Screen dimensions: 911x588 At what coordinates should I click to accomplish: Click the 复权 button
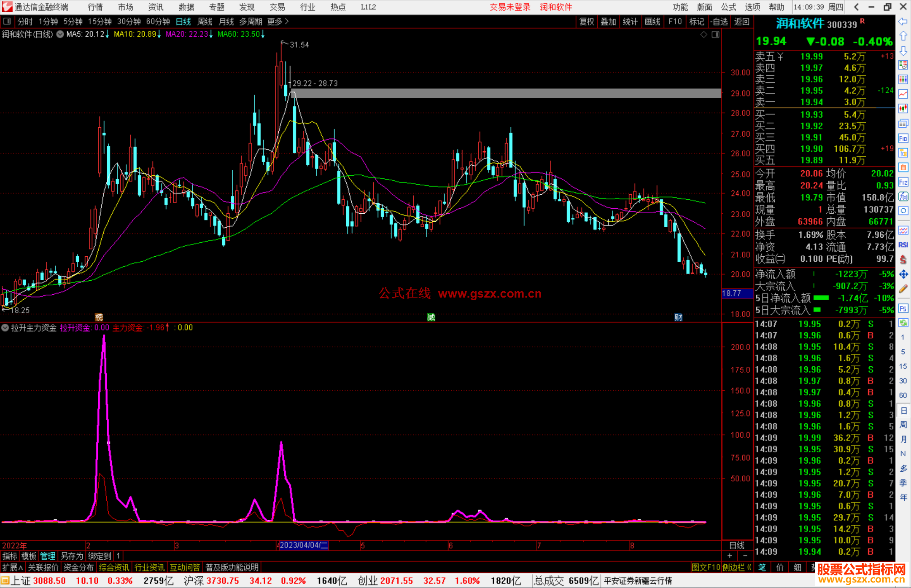tap(586, 21)
